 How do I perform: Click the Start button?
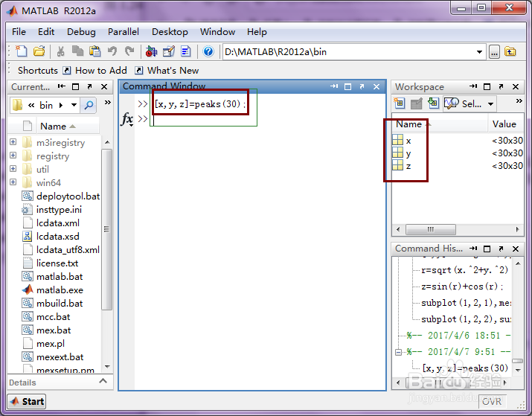coord(27,401)
